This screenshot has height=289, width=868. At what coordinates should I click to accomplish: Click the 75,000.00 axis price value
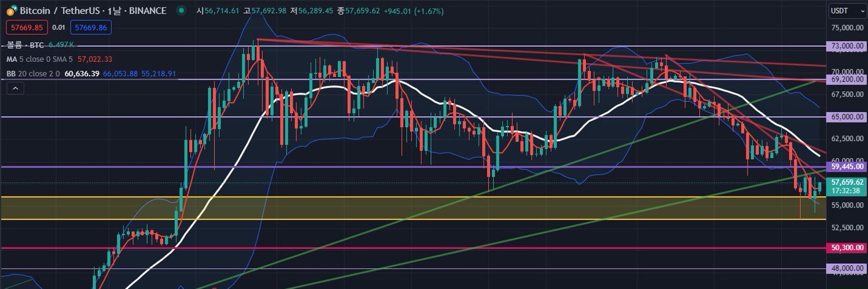click(848, 28)
